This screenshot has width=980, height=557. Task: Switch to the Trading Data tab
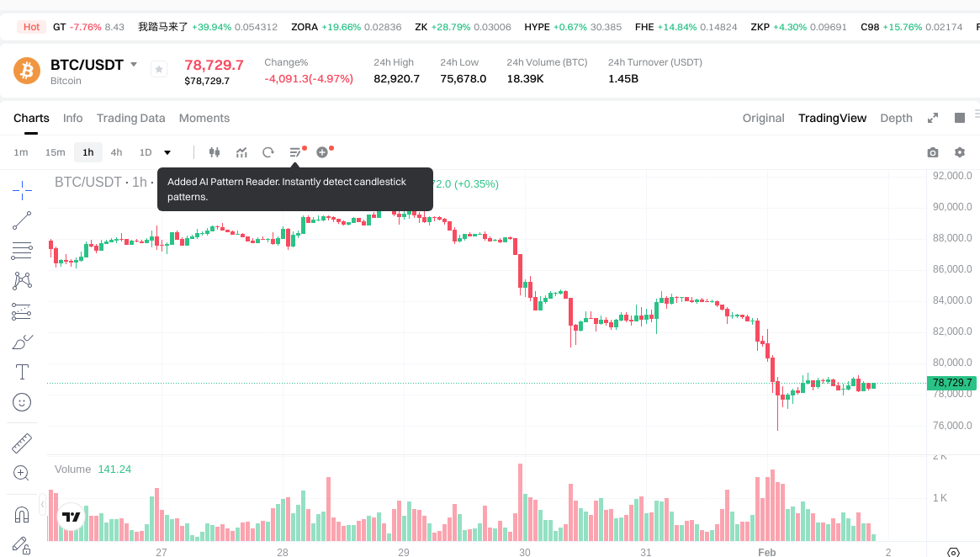coord(130,118)
